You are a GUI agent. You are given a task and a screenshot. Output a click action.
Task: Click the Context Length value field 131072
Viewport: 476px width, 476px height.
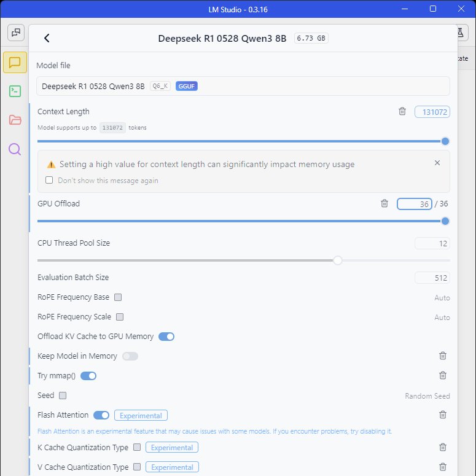(432, 112)
